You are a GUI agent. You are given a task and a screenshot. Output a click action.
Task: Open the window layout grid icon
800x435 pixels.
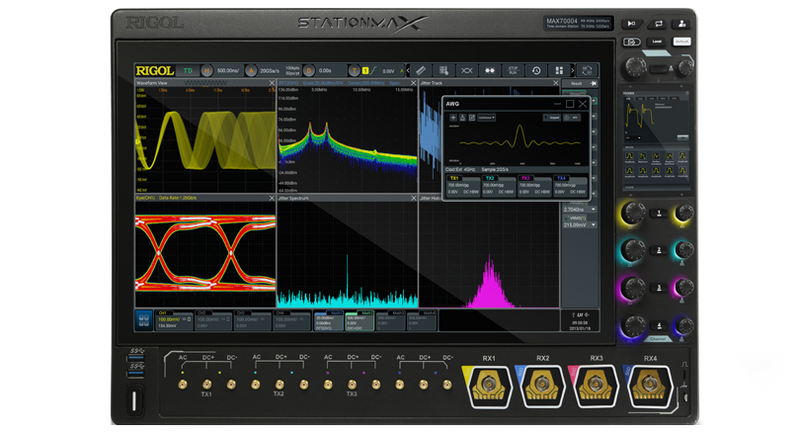point(559,70)
